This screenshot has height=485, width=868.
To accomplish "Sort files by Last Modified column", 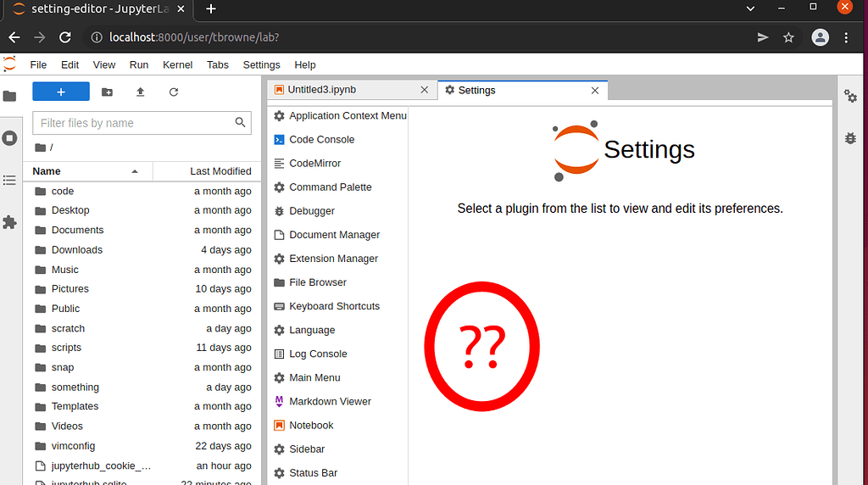I will (x=220, y=171).
